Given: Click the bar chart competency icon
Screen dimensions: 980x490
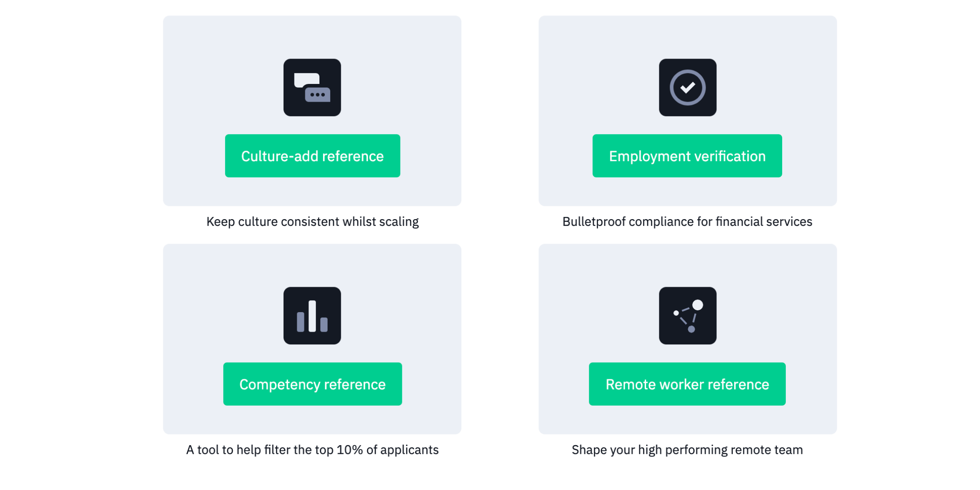Looking at the screenshot, I should (312, 316).
